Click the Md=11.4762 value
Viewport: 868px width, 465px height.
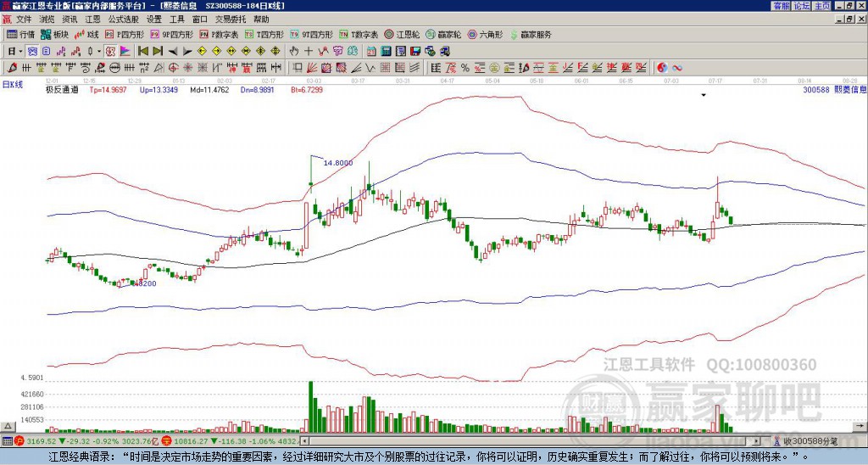(x=209, y=89)
